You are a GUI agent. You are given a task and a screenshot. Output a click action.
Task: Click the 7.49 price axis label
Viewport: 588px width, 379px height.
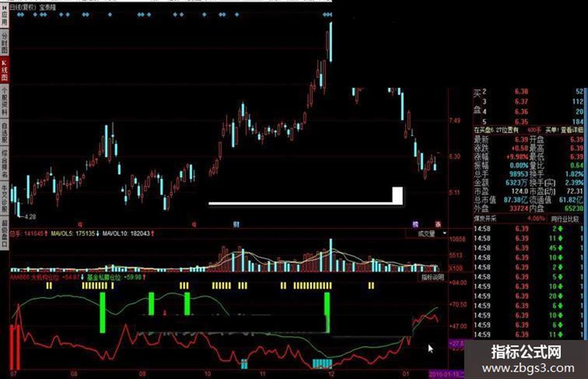pyautogui.click(x=454, y=121)
